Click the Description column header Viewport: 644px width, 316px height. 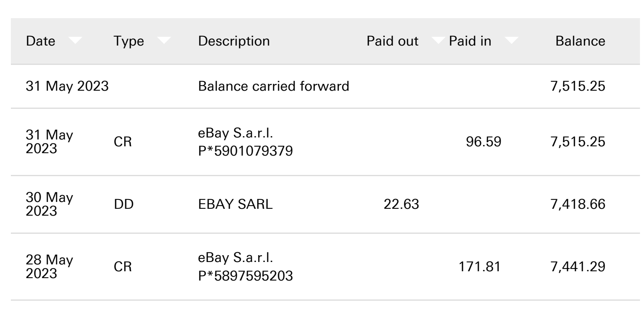tap(234, 41)
